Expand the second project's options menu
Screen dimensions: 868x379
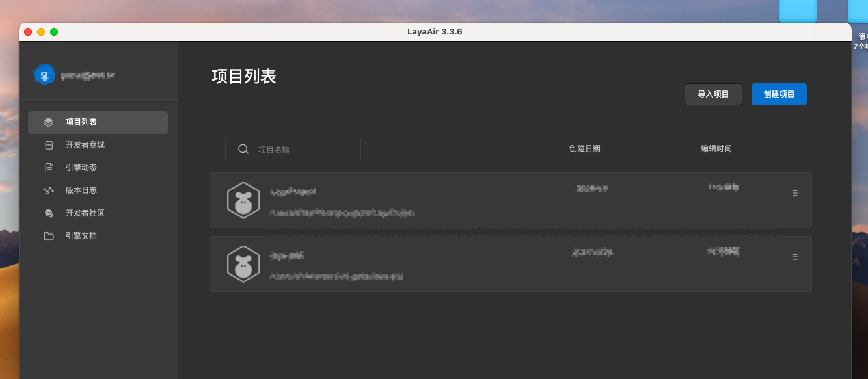click(x=794, y=257)
